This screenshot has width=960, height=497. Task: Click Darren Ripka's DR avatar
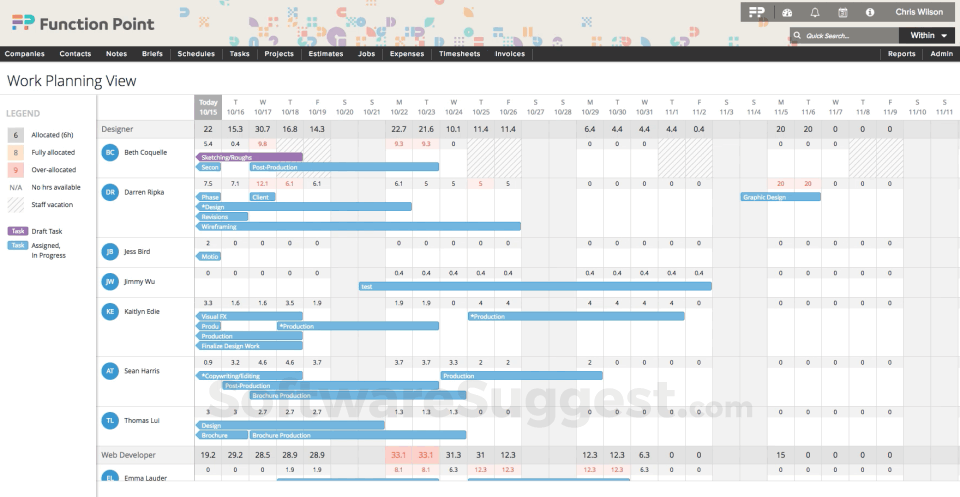click(110, 192)
